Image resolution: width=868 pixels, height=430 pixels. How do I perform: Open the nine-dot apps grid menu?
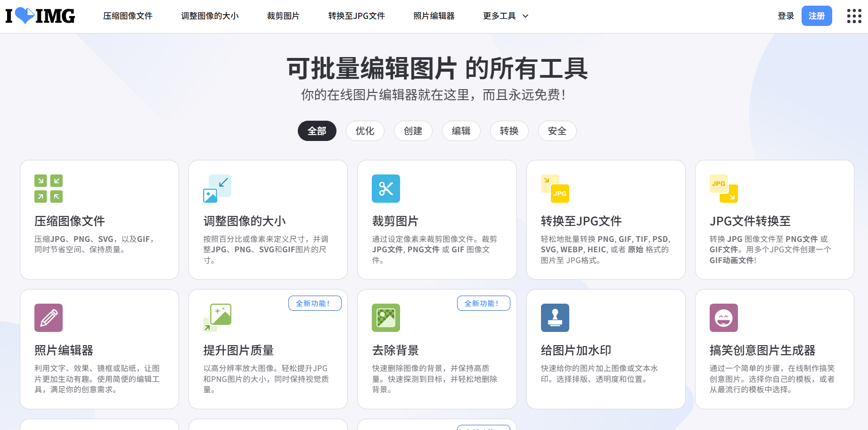click(x=854, y=16)
